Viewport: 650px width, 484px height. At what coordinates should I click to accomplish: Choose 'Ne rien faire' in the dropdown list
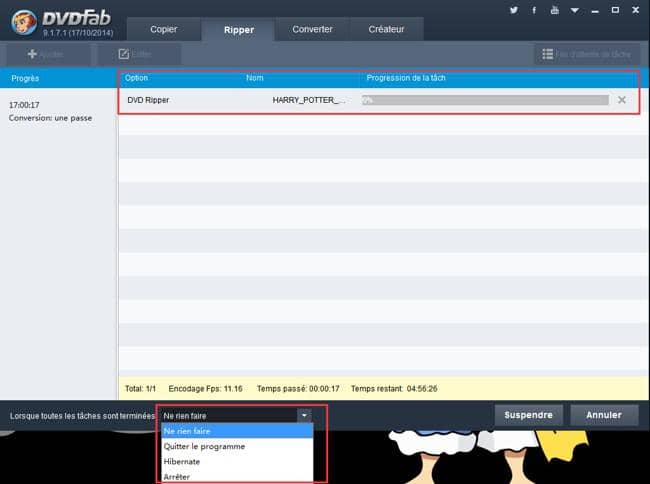237,431
